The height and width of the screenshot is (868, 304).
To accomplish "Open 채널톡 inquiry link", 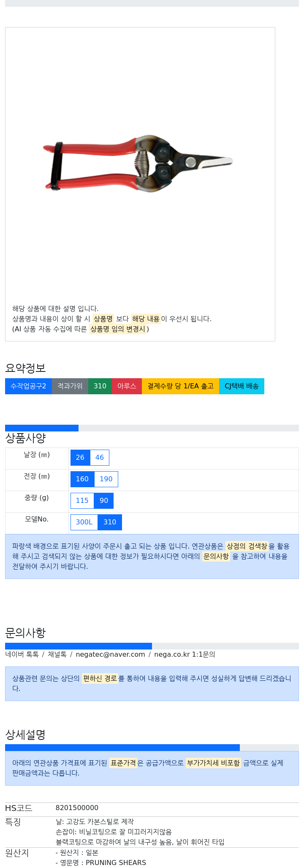I will tap(57, 655).
